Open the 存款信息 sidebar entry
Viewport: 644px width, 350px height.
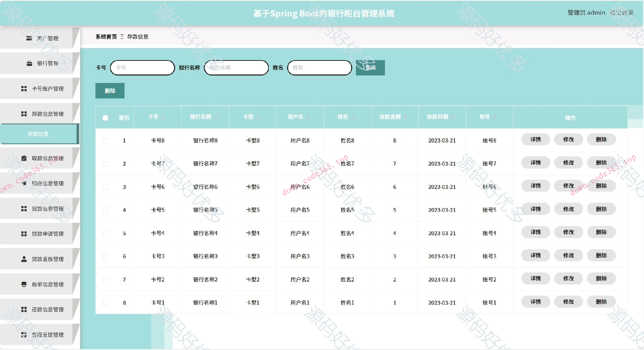click(38, 134)
